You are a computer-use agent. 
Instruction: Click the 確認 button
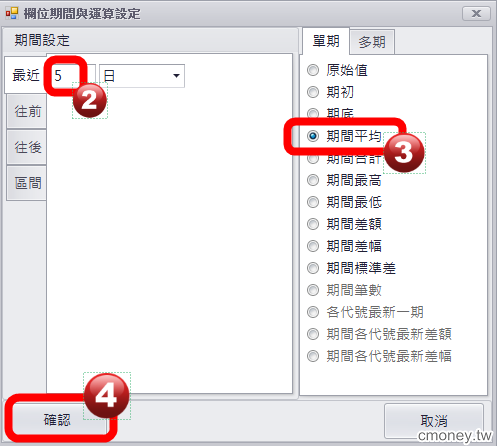[x=57, y=420]
